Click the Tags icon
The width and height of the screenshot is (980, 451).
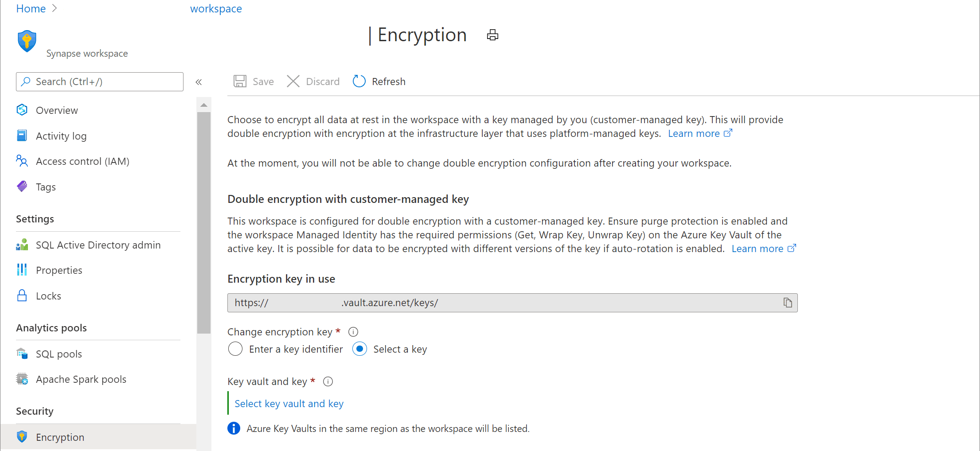click(22, 187)
